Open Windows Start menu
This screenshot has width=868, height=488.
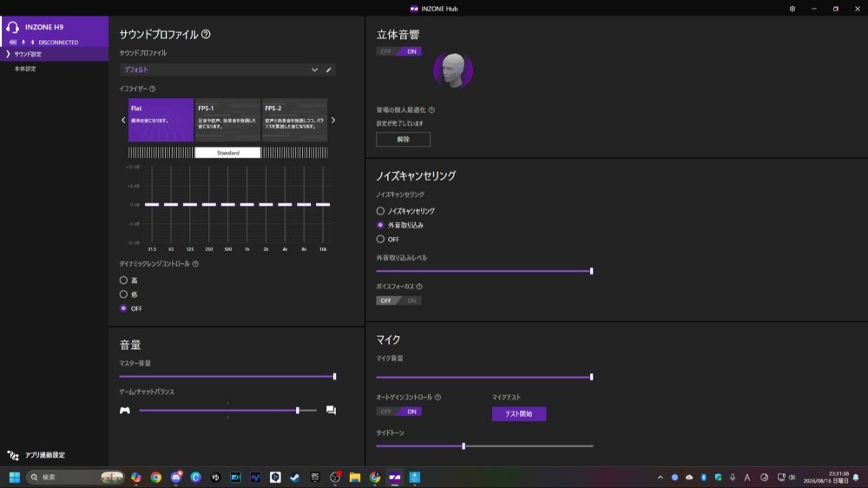15,477
